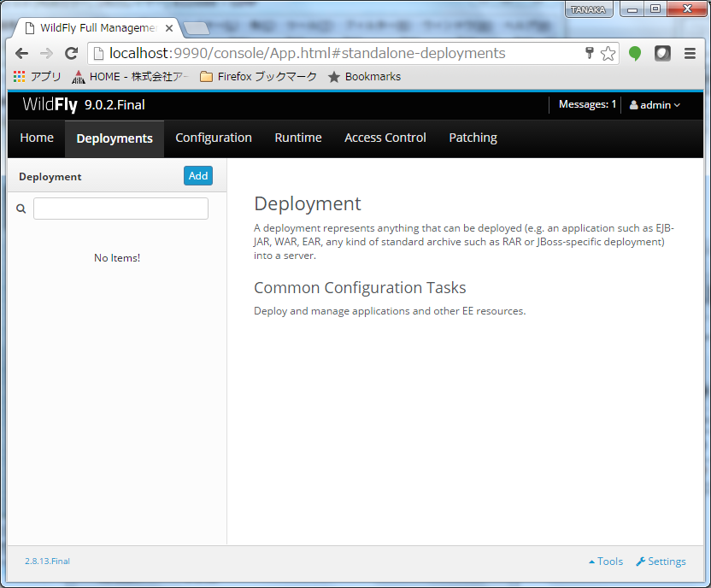
Task: Open the Firefox bookmarks folder
Action: click(x=258, y=77)
